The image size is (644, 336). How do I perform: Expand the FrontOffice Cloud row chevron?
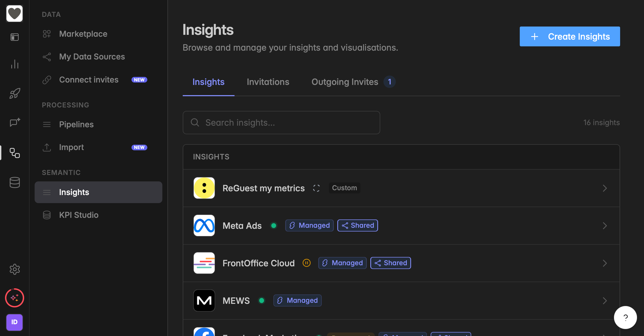(x=605, y=263)
